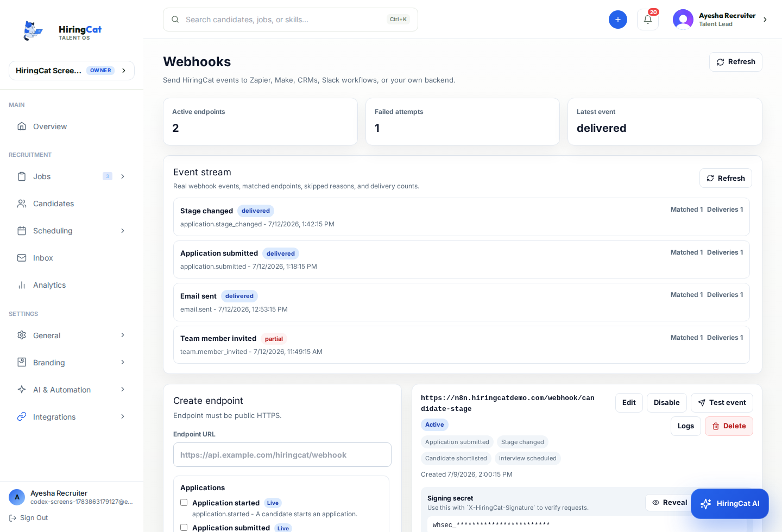Screen dimensions: 782x532
Task: Click the Latest event 'delivered' card
Action: 665,122
